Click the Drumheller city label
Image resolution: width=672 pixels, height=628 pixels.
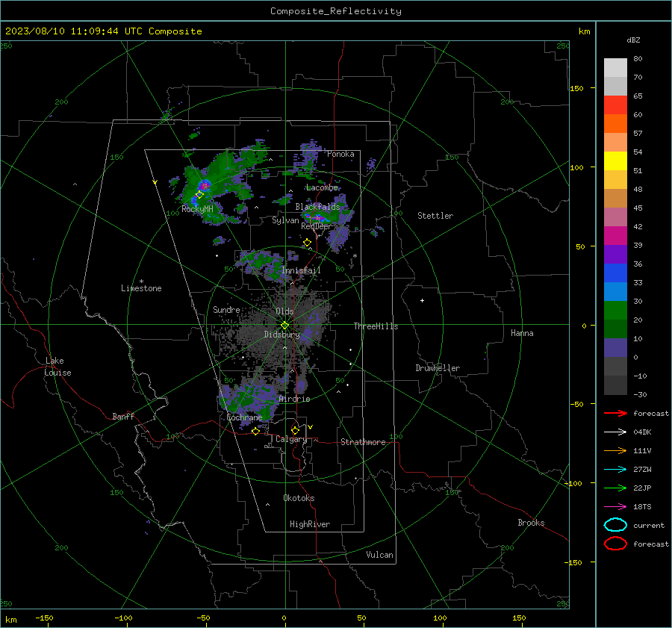pyautogui.click(x=438, y=368)
